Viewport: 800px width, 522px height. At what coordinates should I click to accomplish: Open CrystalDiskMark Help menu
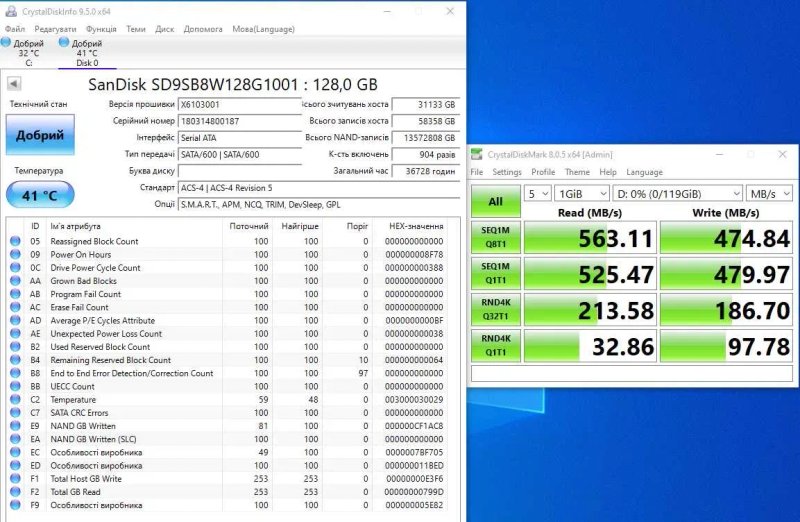click(x=608, y=172)
